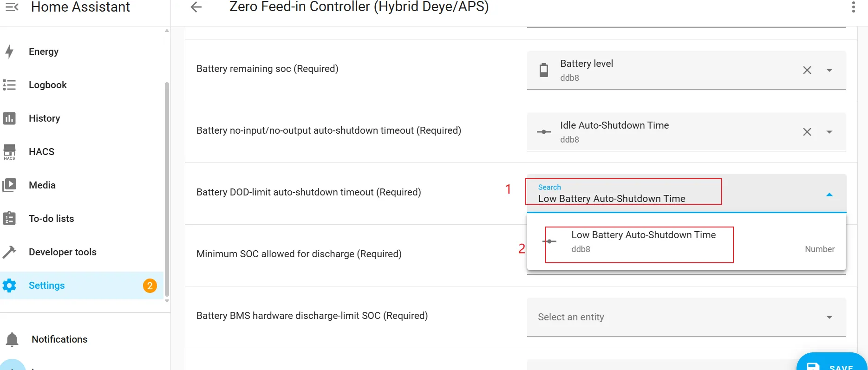Expand the Battery level entity dropdown
Viewport: 868px width, 370px height.
tap(829, 70)
